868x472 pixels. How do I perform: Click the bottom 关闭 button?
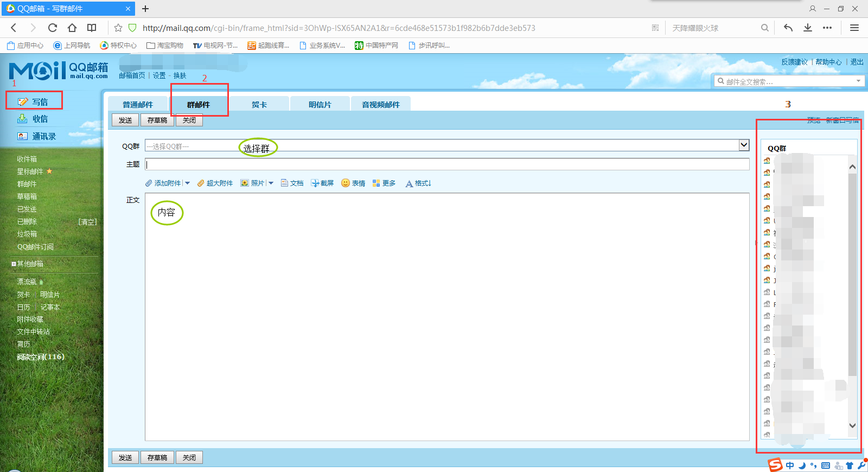189,457
